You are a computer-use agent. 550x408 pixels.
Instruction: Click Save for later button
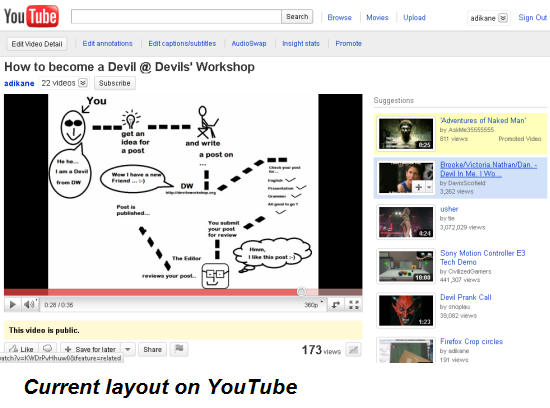tap(91, 349)
